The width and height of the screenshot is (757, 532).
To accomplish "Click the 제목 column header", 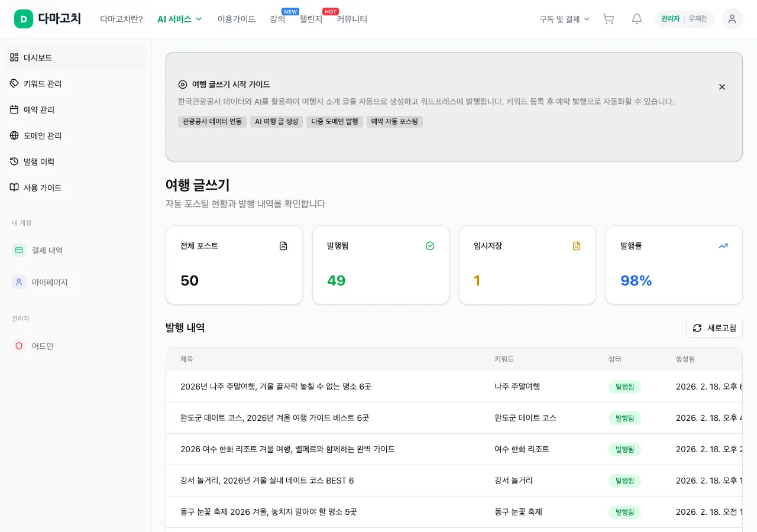I will pyautogui.click(x=187, y=359).
